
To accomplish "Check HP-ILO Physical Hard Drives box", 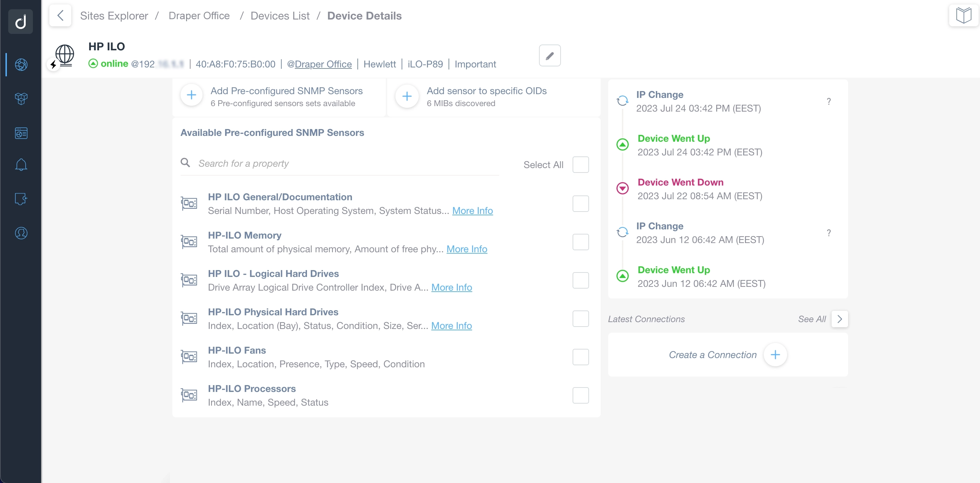I will point(580,319).
